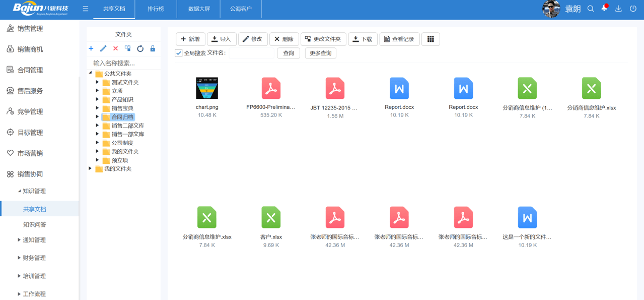Click the pencil icon to rename a folder
This screenshot has width=644, height=300.
coord(103,48)
